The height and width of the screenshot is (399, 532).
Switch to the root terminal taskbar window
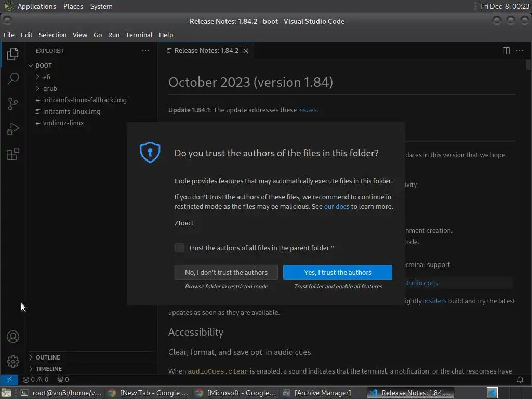tap(61, 393)
